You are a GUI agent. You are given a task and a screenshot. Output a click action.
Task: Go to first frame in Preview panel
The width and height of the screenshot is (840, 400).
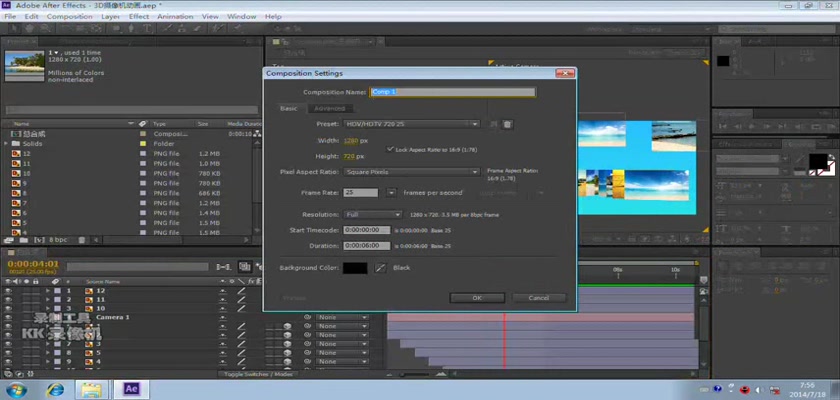[x=723, y=127]
